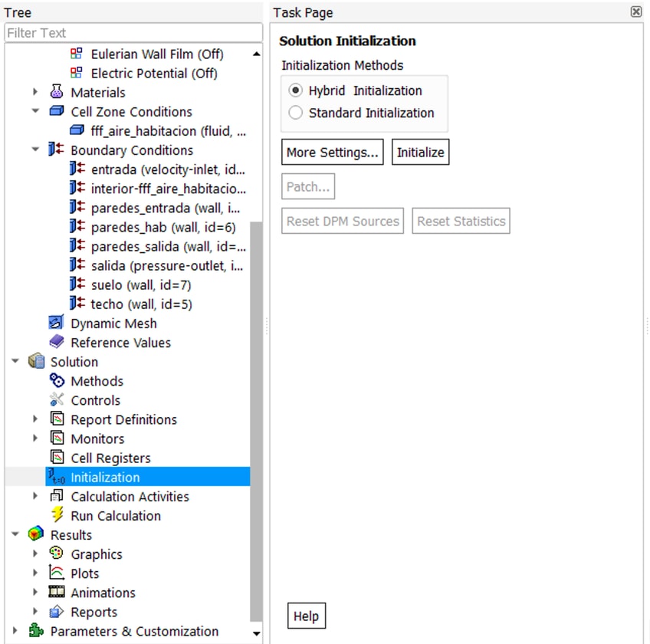The height and width of the screenshot is (644, 650).
Task: Expand the Report Definitions node
Action: pos(35,419)
